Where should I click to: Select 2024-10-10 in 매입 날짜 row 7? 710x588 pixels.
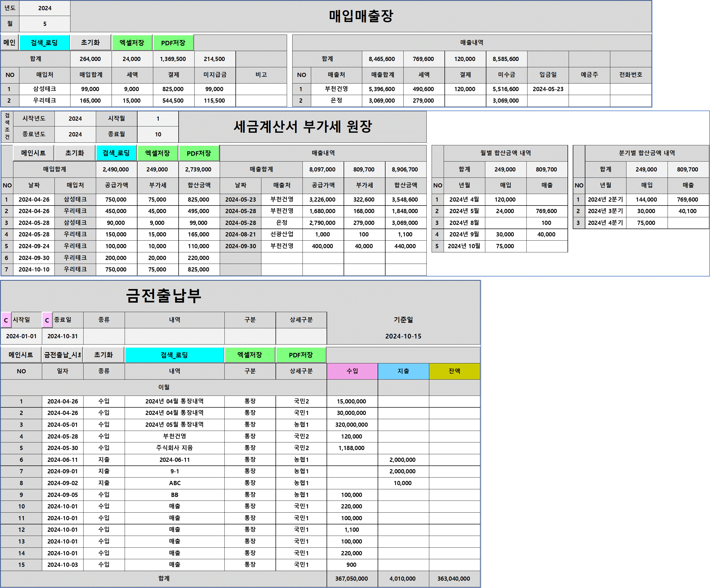pyautogui.click(x=34, y=269)
